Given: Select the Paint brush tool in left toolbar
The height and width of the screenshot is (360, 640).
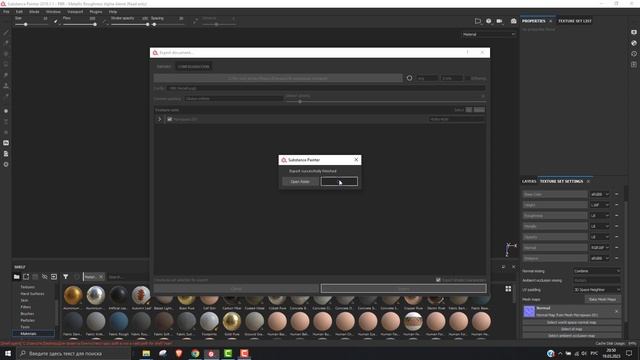Looking at the screenshot, I should (6, 33).
